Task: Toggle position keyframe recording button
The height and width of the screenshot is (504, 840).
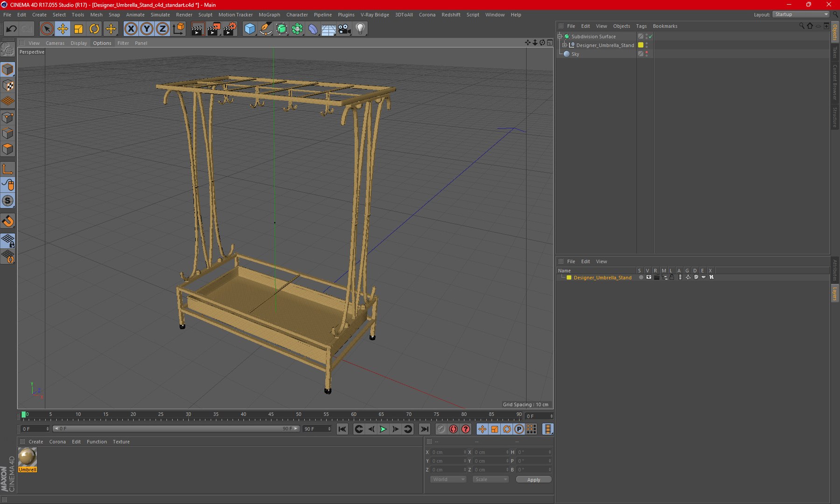Action: (482, 429)
